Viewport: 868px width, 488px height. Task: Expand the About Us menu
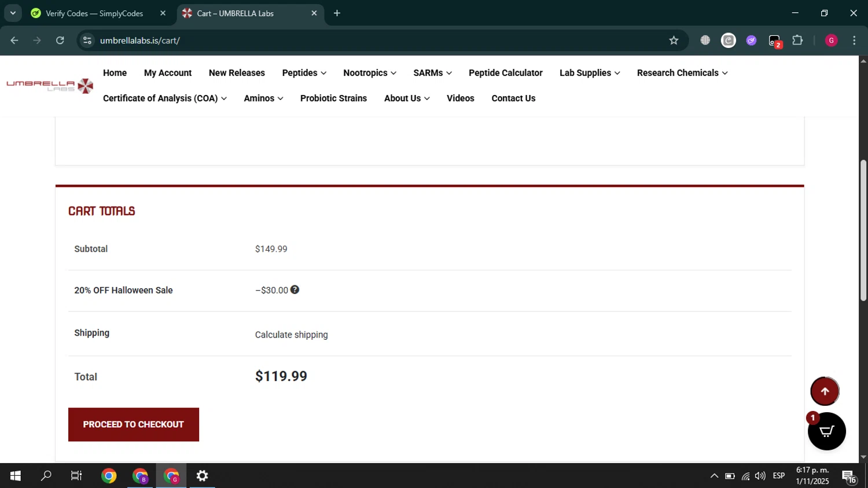(407, 98)
